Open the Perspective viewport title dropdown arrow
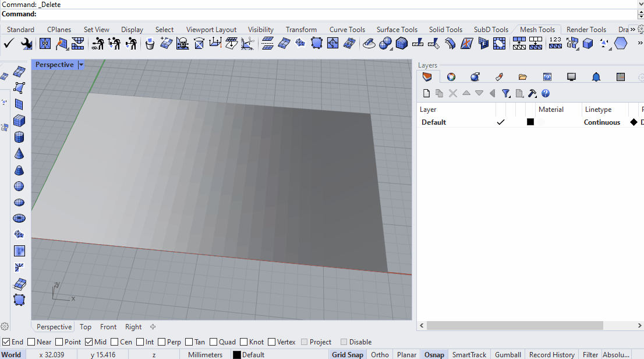Image resolution: width=644 pixels, height=359 pixels. click(81, 65)
